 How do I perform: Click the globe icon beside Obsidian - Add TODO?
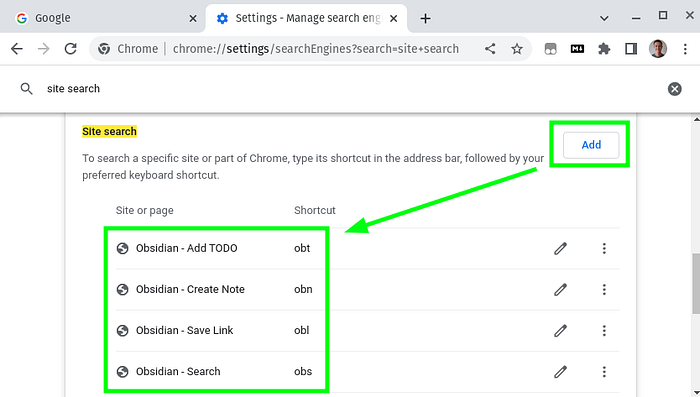pos(122,248)
